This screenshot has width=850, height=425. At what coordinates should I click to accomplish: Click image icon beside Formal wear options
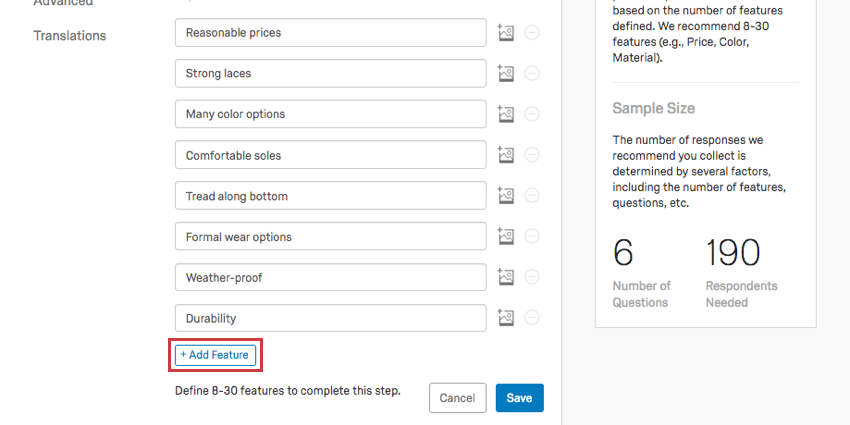(x=506, y=237)
